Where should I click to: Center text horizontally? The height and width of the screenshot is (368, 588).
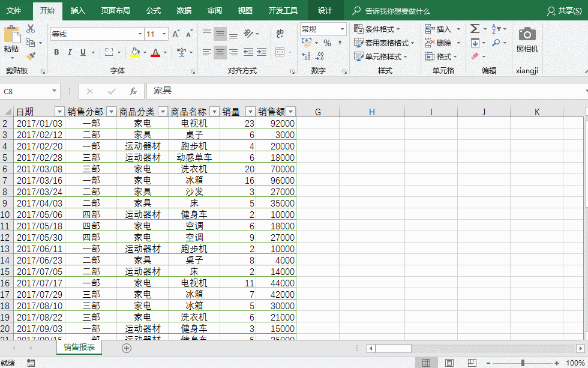tap(220, 52)
